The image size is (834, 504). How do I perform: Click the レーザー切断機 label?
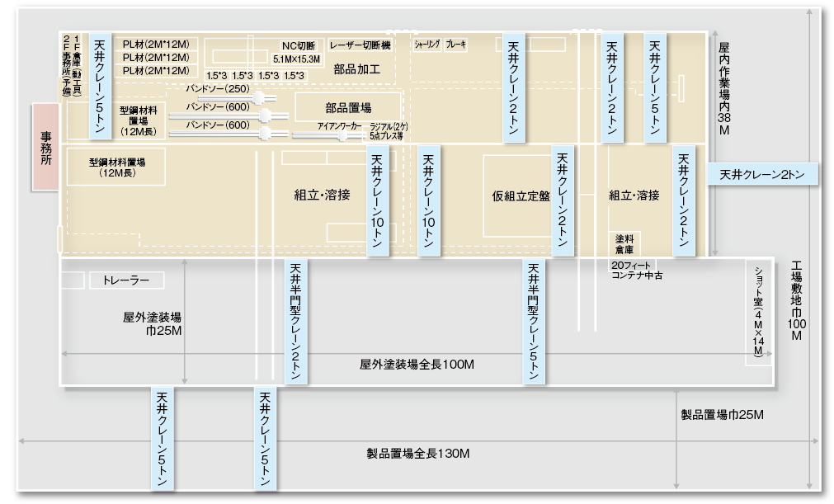[360, 45]
